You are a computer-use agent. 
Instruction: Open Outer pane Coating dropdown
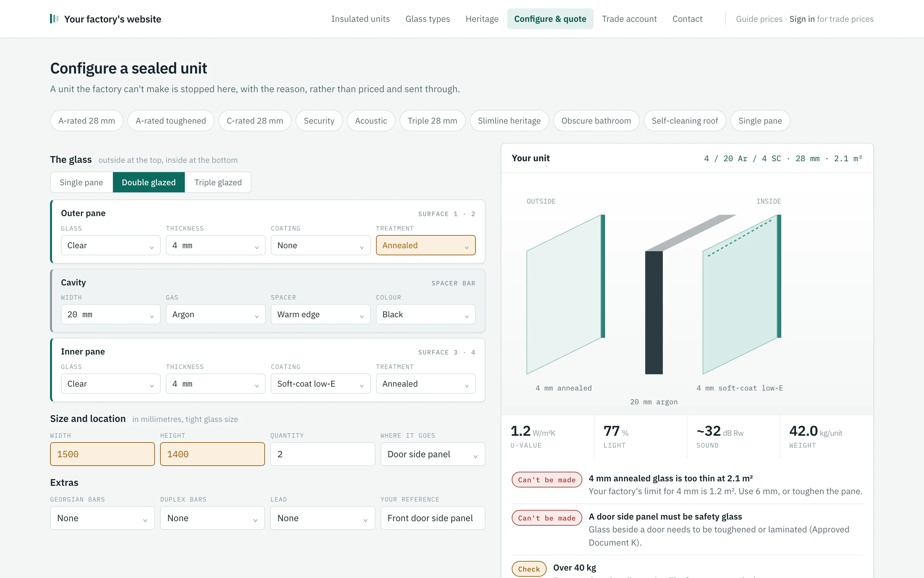click(320, 245)
